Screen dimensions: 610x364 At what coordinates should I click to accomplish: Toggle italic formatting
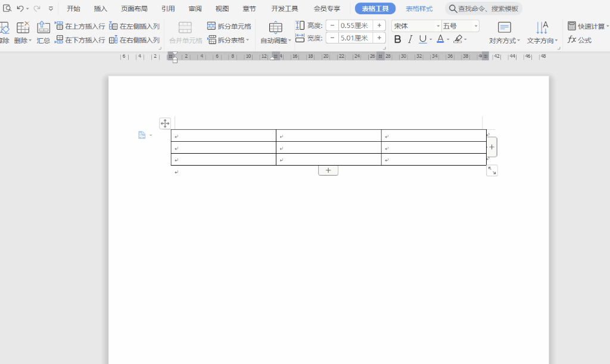(410, 39)
